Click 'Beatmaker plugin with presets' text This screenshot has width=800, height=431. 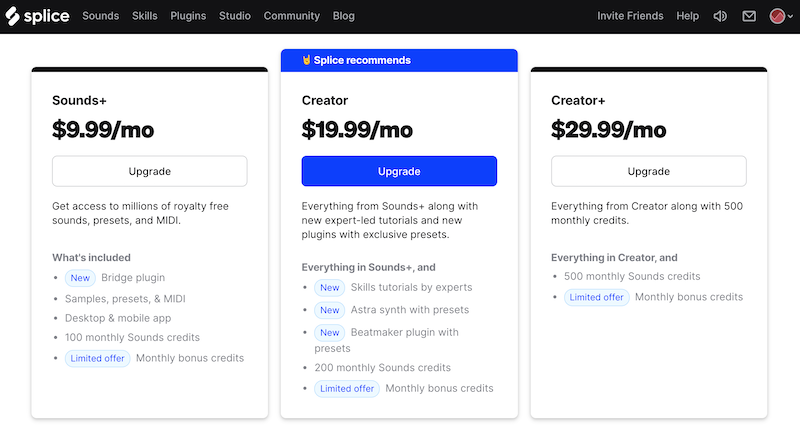386,340
